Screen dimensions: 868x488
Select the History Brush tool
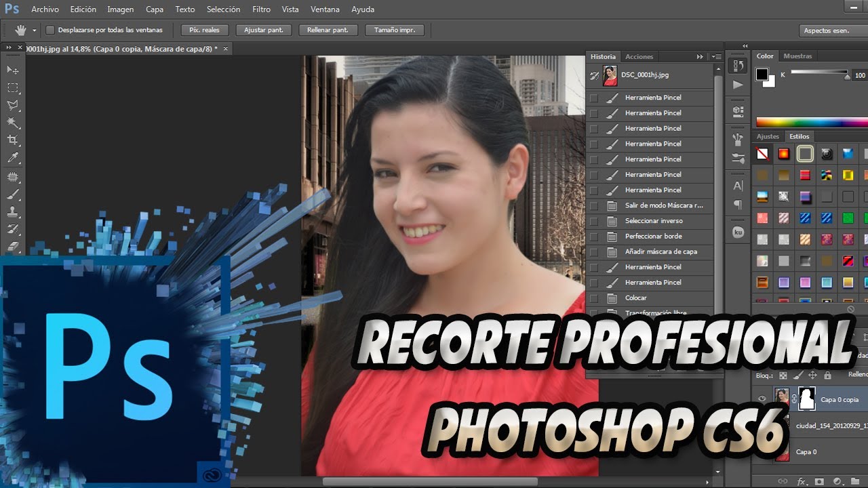coord(13,230)
